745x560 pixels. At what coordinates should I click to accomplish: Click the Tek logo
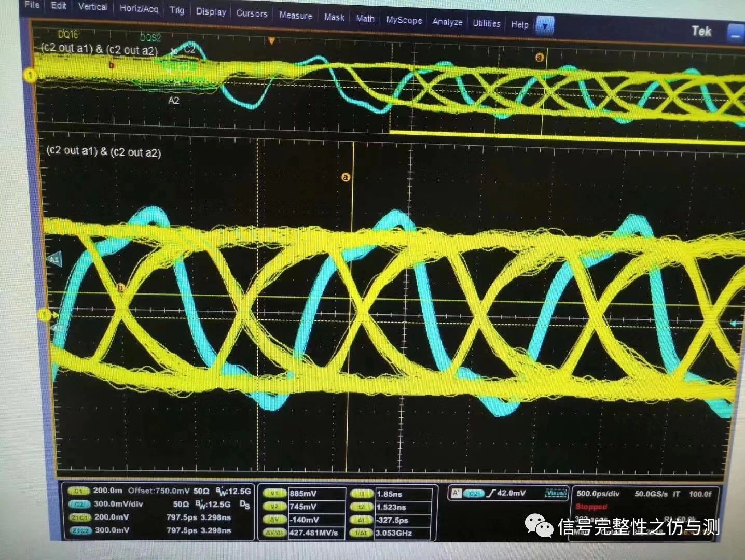[701, 31]
